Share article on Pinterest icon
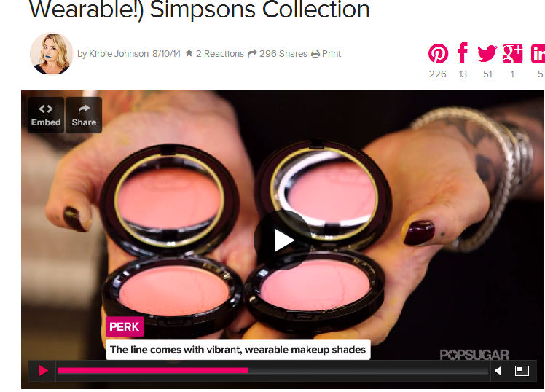This screenshot has width=545, height=392. click(x=438, y=53)
